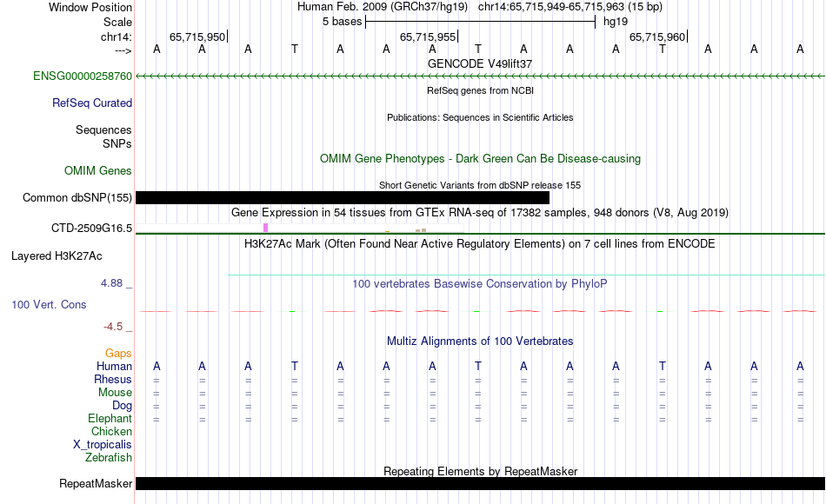Open RefSeq genes from NCBI title
826x504 pixels.
pos(480,90)
